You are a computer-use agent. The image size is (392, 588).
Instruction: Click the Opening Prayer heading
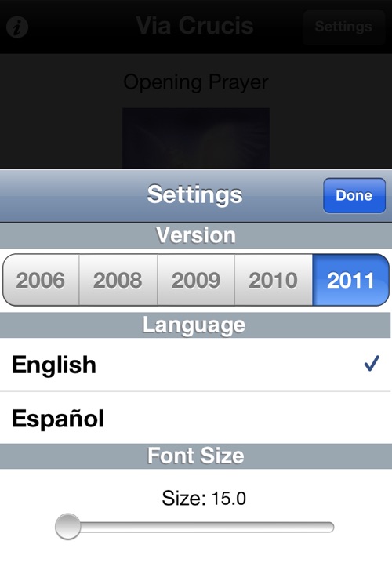tap(196, 82)
